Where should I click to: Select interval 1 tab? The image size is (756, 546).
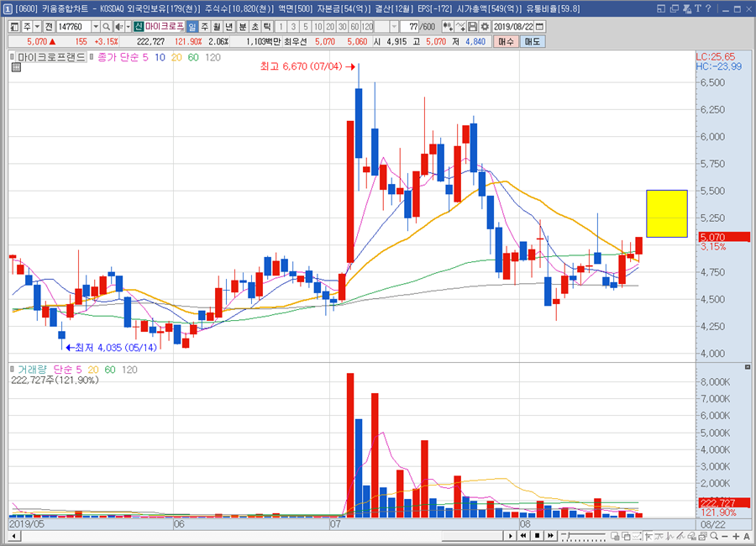[281, 27]
